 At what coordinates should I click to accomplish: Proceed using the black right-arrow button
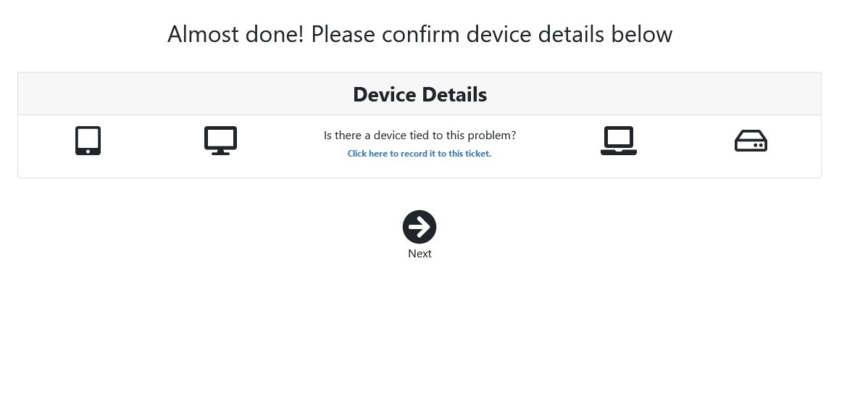[420, 226]
